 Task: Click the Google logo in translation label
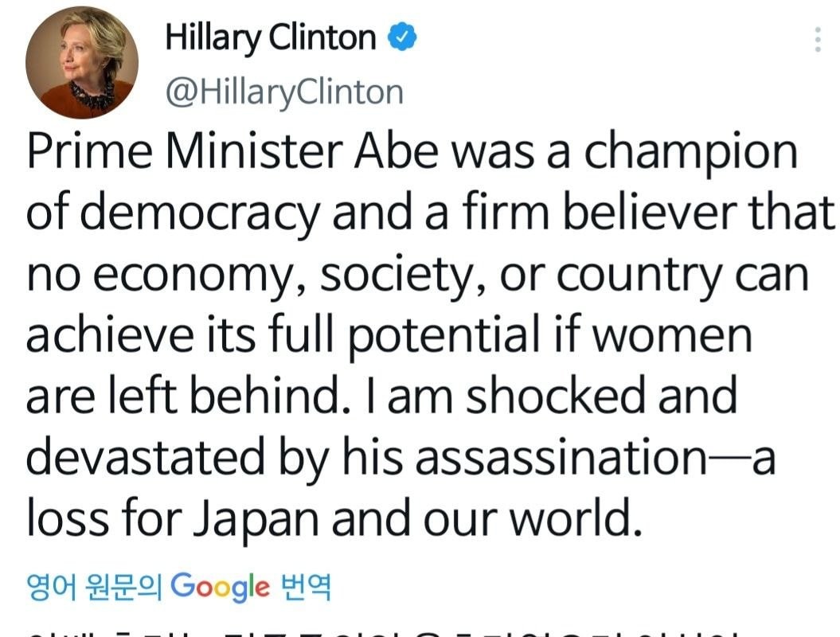(221, 588)
